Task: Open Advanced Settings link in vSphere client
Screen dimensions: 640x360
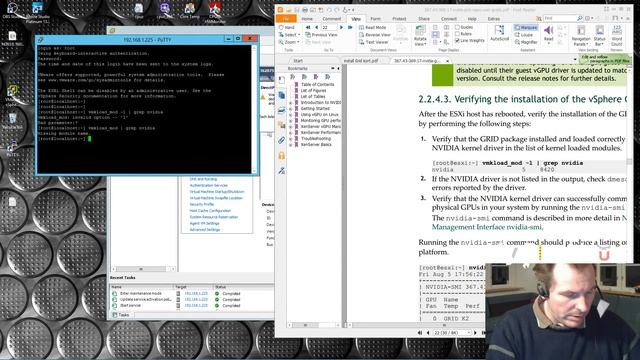Action: (204, 230)
